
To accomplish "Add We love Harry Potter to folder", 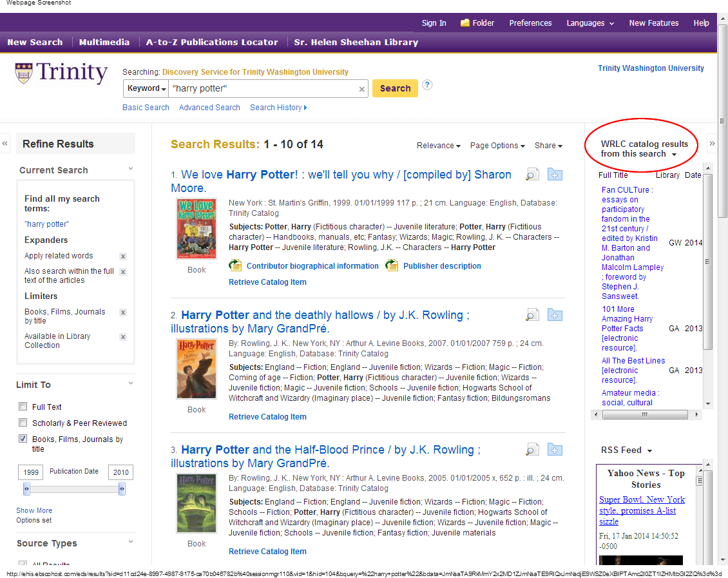I will click(x=555, y=175).
